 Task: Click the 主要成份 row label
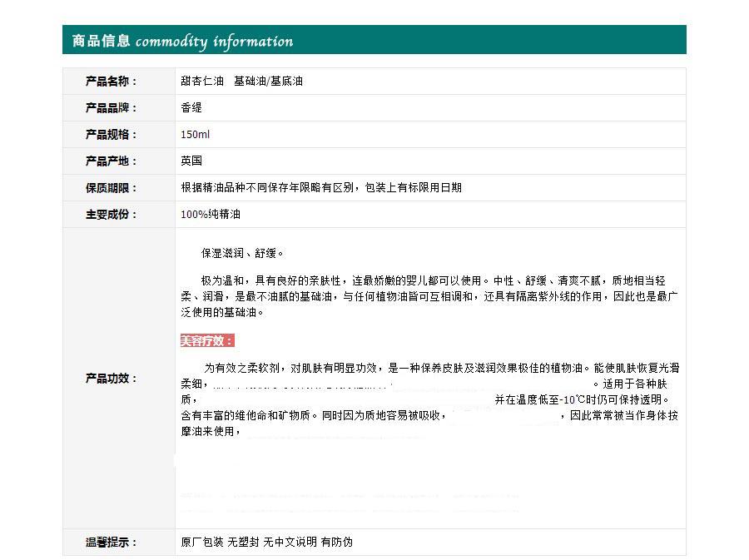coord(111,215)
